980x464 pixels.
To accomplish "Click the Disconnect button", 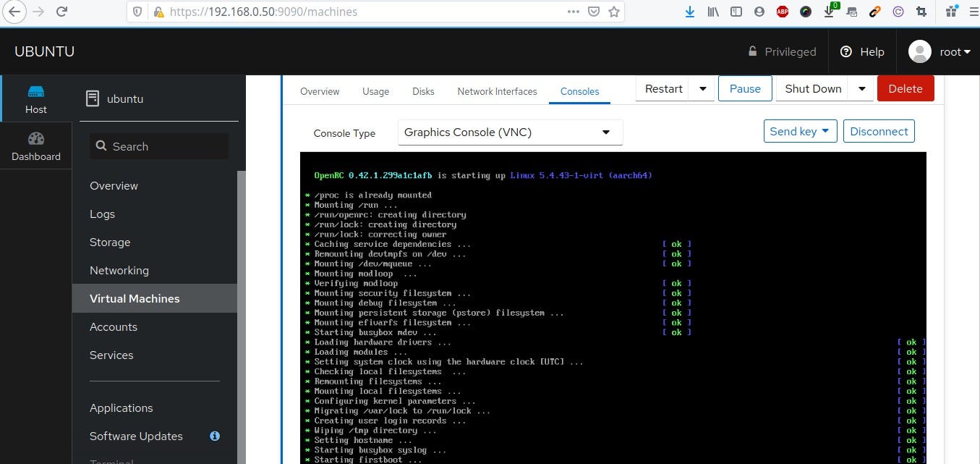I will pos(879,131).
